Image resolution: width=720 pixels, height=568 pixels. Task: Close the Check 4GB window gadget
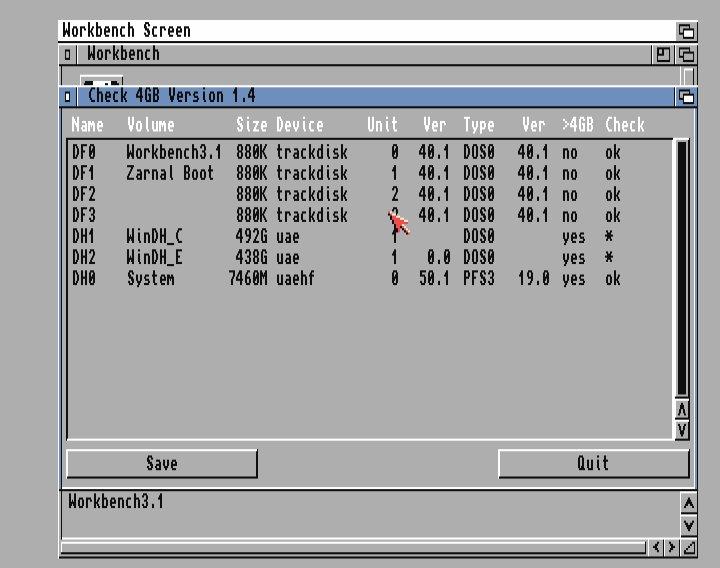click(68, 97)
